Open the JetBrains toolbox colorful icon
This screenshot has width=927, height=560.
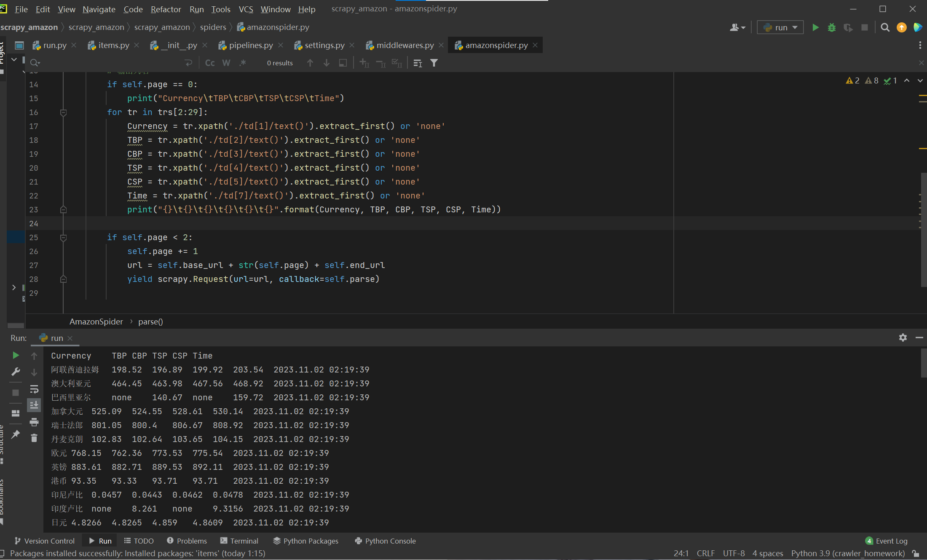[x=917, y=28]
